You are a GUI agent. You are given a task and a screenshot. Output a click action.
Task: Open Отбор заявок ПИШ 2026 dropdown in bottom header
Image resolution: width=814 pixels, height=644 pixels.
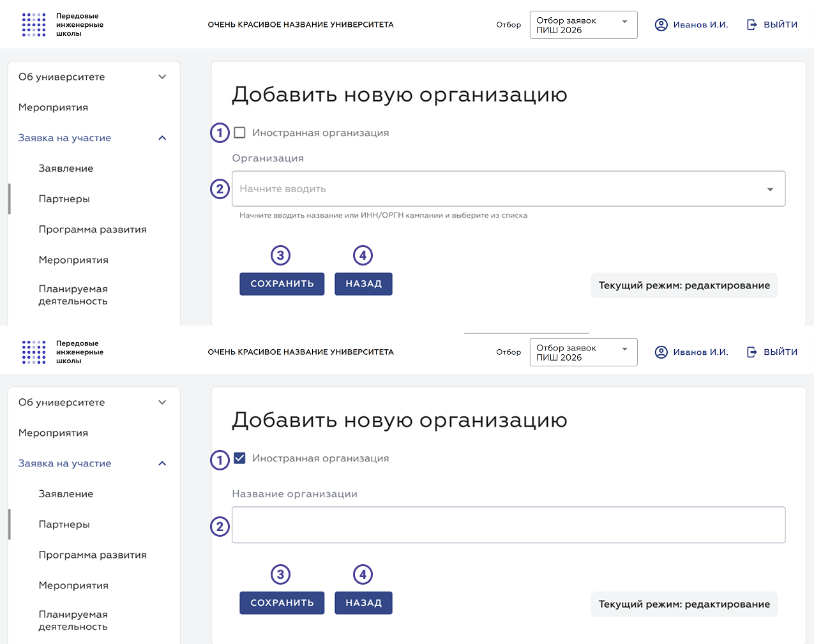[584, 352]
